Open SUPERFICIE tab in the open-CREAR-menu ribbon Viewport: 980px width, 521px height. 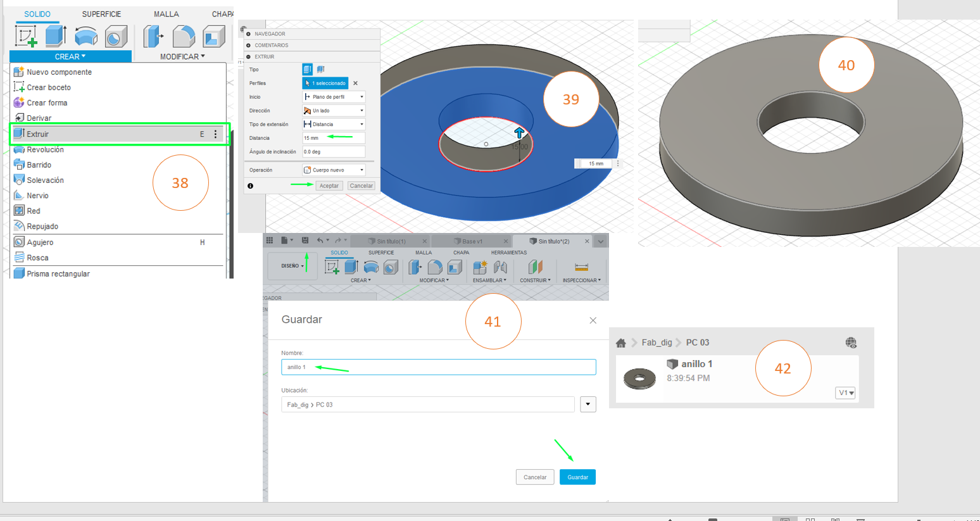point(101,14)
